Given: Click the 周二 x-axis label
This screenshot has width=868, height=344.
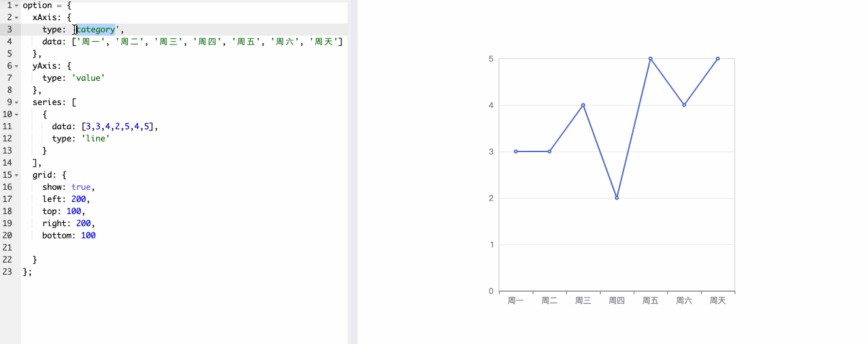Looking at the screenshot, I should pyautogui.click(x=549, y=301).
